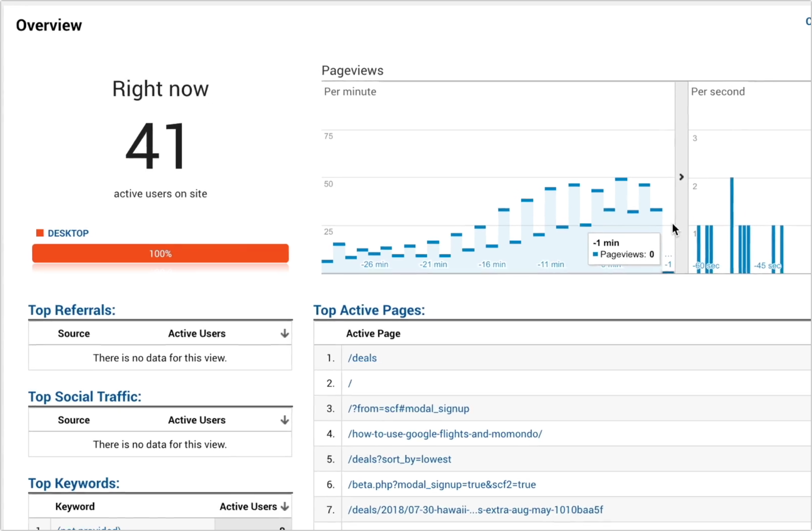Screen dimensions: 812x531
Task: Click the DESKTOP device label
Action: (68, 233)
